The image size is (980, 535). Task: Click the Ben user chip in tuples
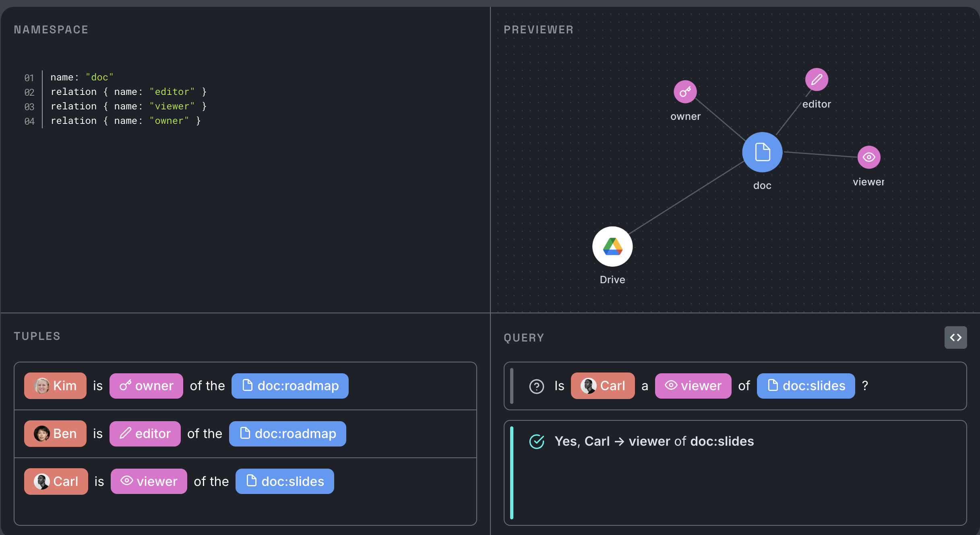(55, 434)
